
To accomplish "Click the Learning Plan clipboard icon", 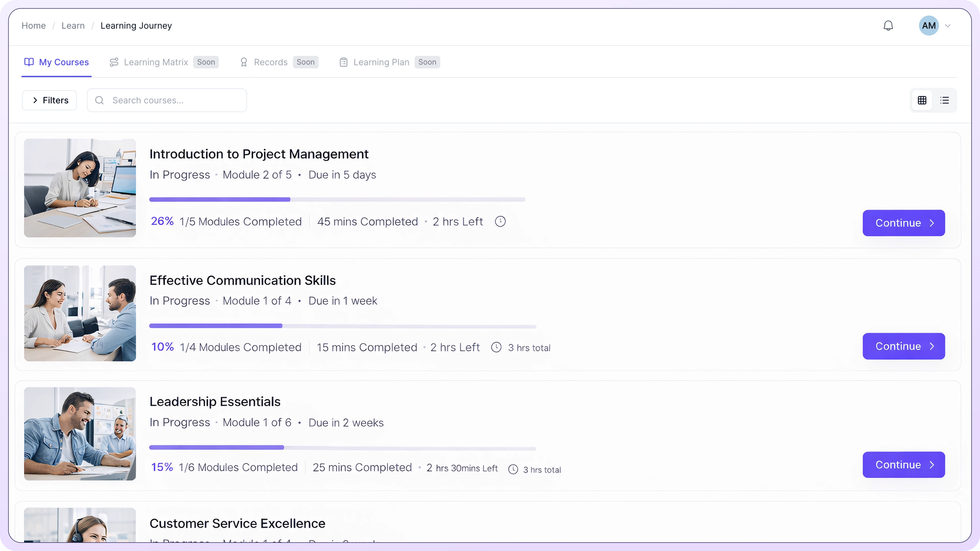I will pyautogui.click(x=343, y=62).
